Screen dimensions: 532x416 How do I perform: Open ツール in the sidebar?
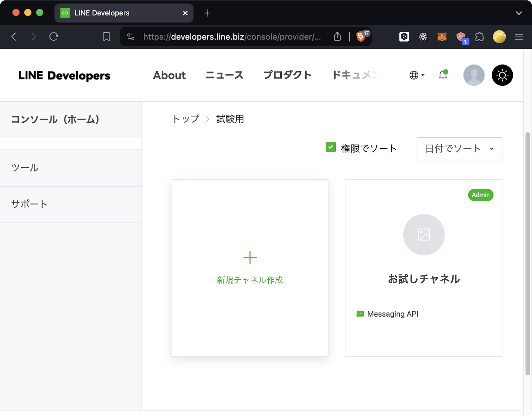tap(71, 168)
